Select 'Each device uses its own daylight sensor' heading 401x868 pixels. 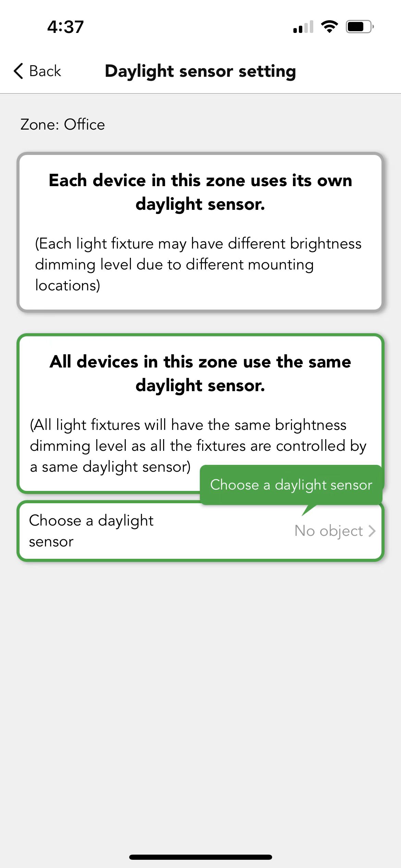coord(200,192)
